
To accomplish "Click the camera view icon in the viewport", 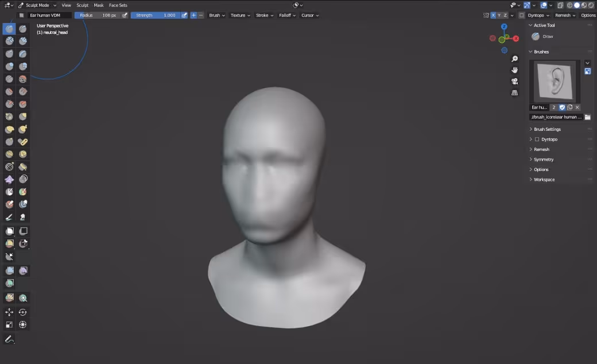I will tap(515, 82).
